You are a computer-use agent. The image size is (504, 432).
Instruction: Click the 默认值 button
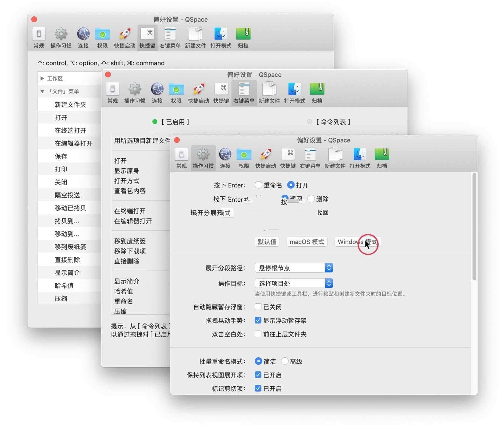tap(267, 242)
